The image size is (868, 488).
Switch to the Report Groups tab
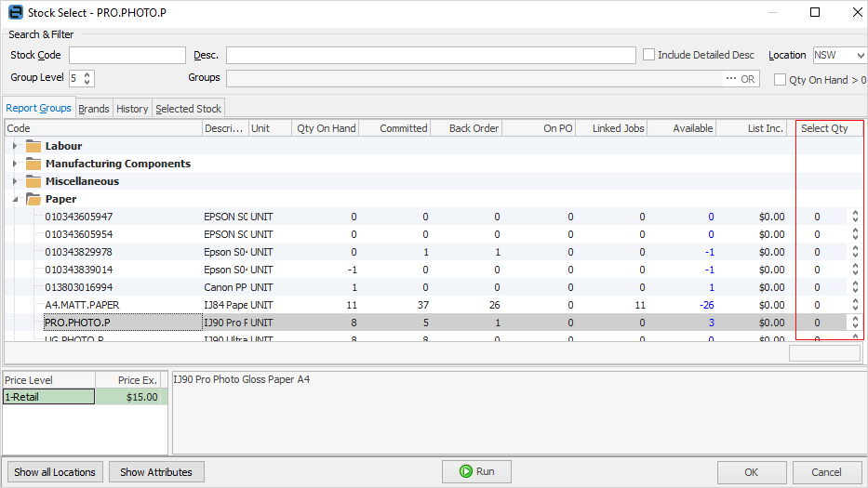coord(39,108)
